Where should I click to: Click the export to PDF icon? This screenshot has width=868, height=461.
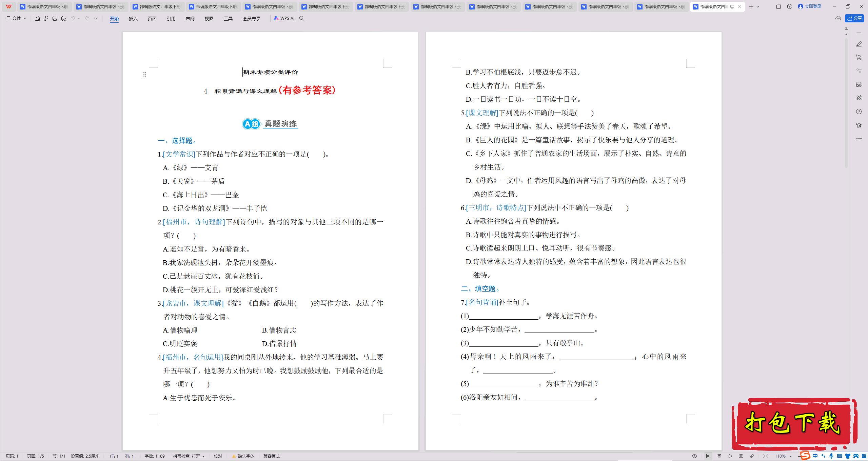[x=46, y=18]
